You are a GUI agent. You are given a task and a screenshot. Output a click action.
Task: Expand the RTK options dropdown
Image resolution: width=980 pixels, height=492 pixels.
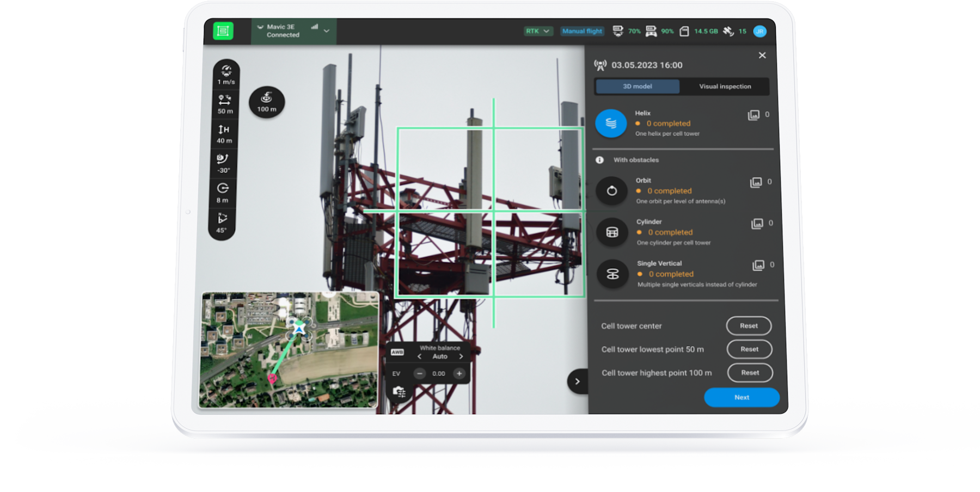click(537, 31)
